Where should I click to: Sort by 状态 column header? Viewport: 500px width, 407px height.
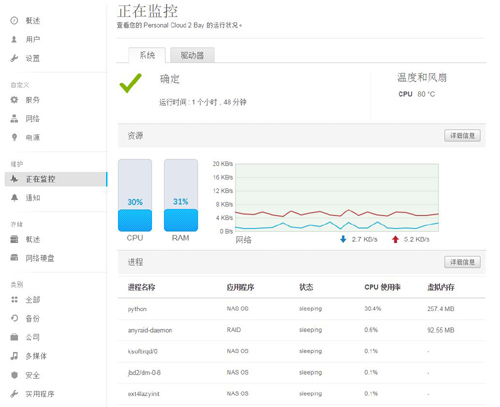pos(306,287)
